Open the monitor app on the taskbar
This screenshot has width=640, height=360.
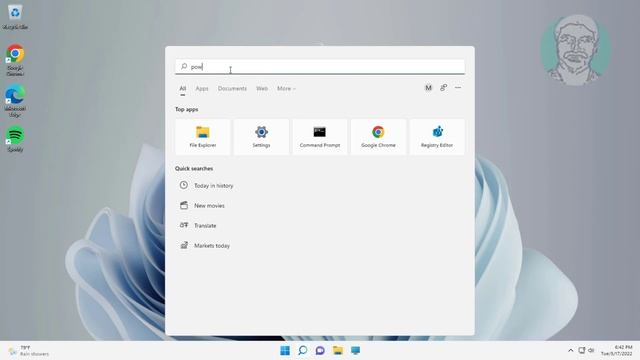[356, 350]
